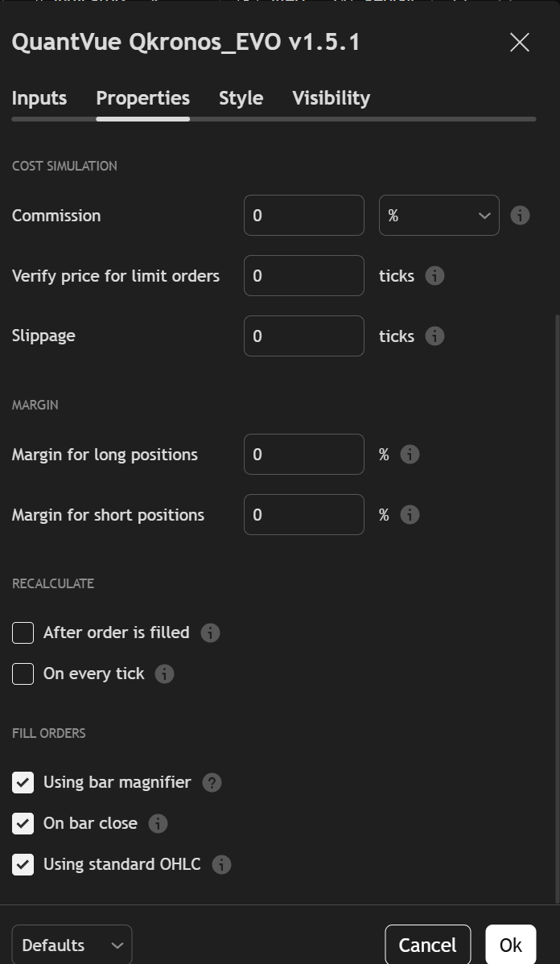Uncheck Using bar magnifier option
Image resolution: width=560 pixels, height=964 pixels.
pos(23,782)
